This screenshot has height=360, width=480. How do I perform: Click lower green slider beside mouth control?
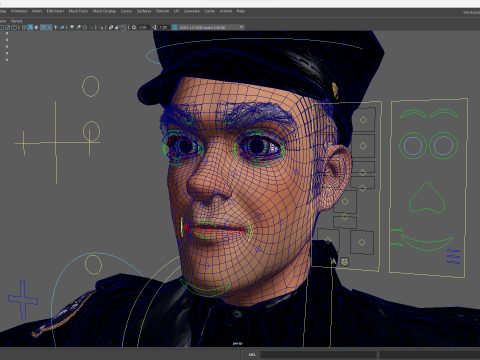click(x=397, y=244)
